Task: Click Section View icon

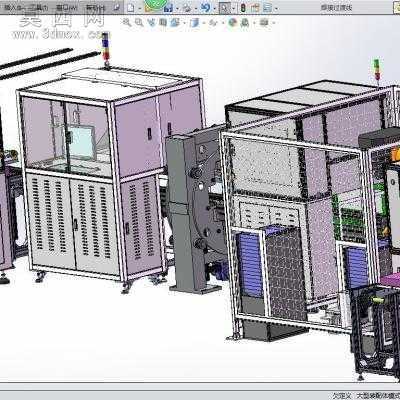Action: tap(163, 22)
